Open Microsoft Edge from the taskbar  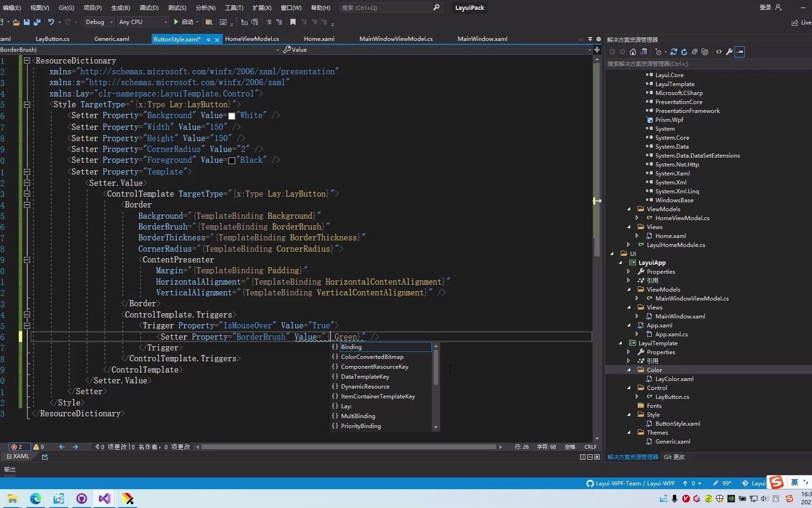click(x=36, y=499)
